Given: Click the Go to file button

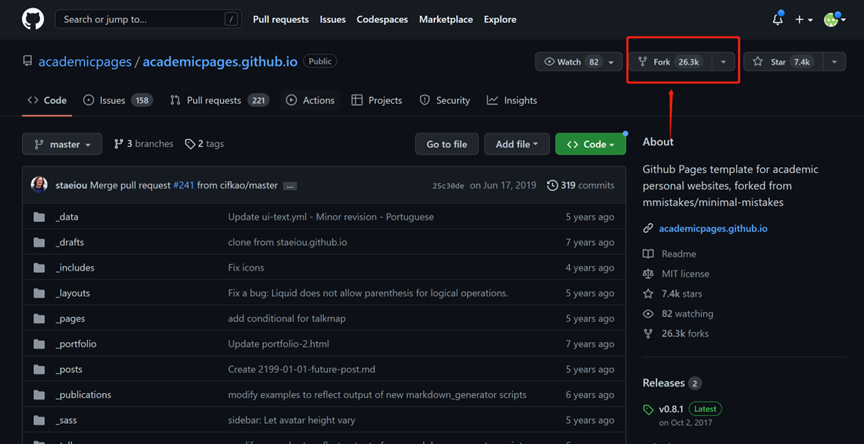Looking at the screenshot, I should pyautogui.click(x=447, y=144).
